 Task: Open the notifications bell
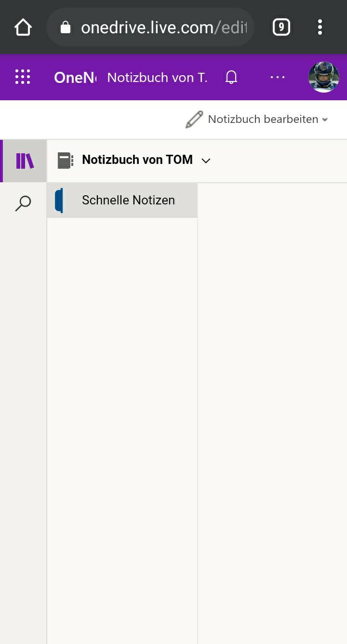231,77
